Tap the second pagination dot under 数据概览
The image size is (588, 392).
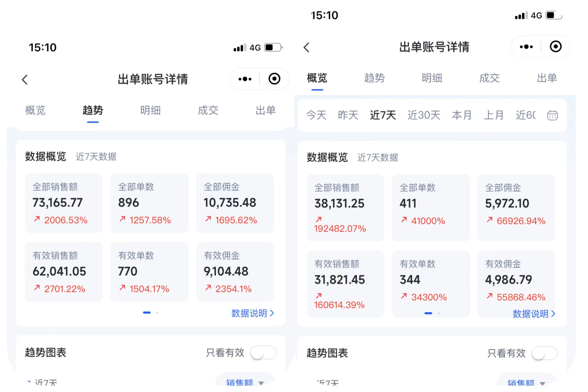[157, 313]
